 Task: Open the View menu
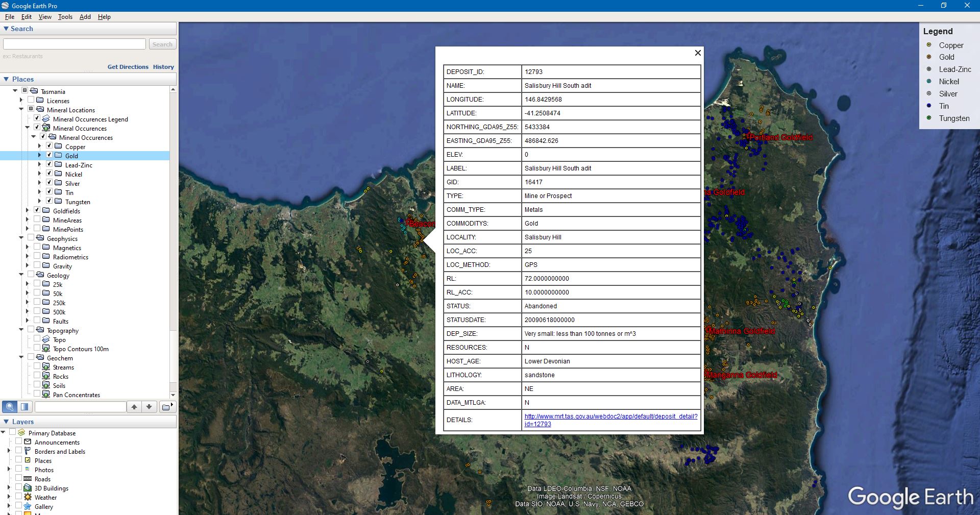pyautogui.click(x=45, y=17)
